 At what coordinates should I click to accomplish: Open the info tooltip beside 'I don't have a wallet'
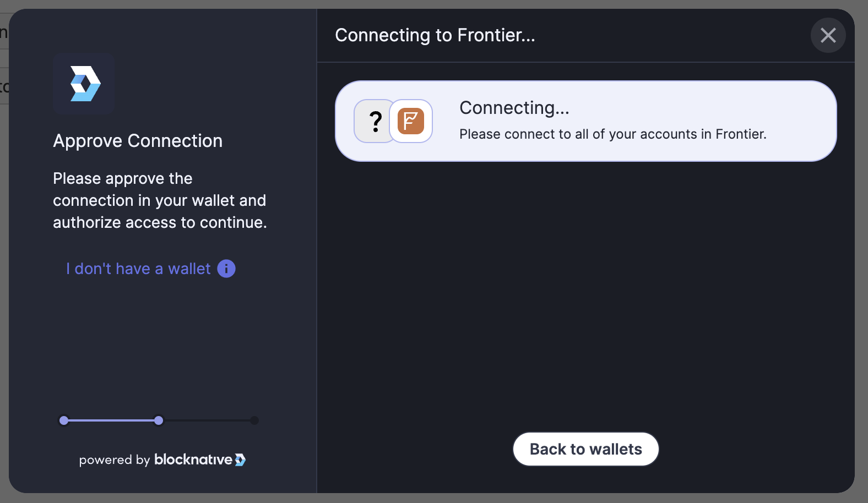(x=226, y=269)
